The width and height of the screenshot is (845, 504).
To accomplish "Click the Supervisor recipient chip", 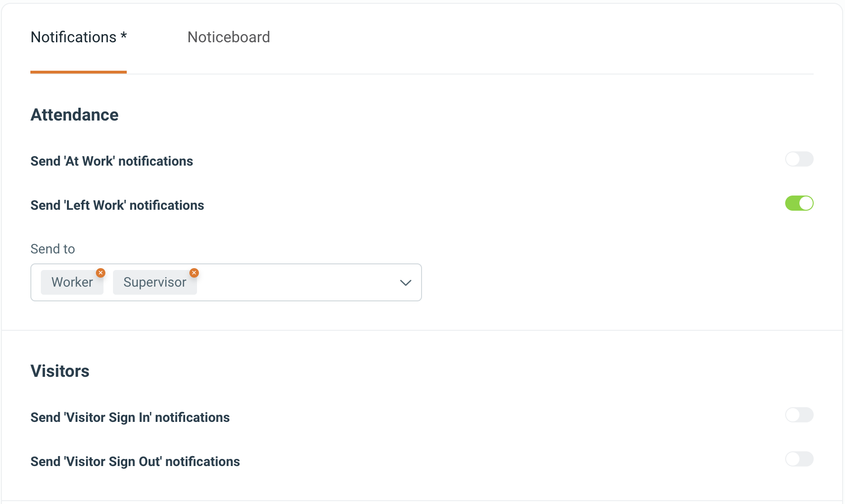I will point(155,282).
